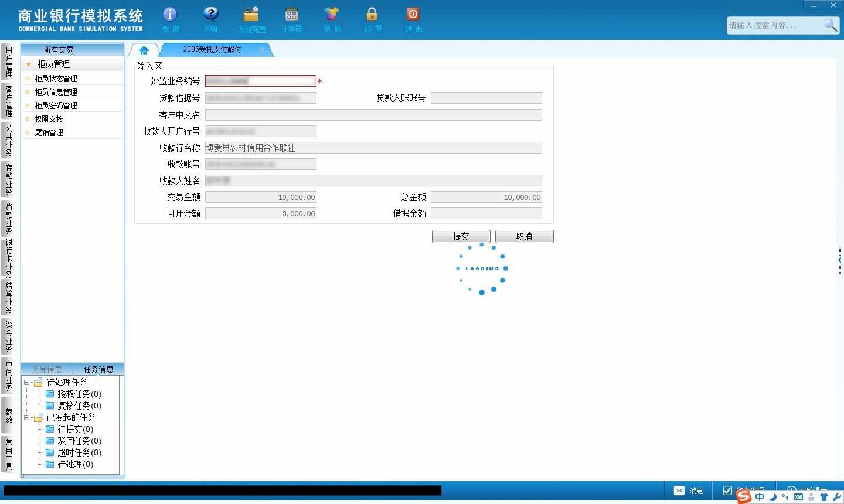Open 柜员信息管理 in the menu list
The image size is (844, 504).
[56, 92]
